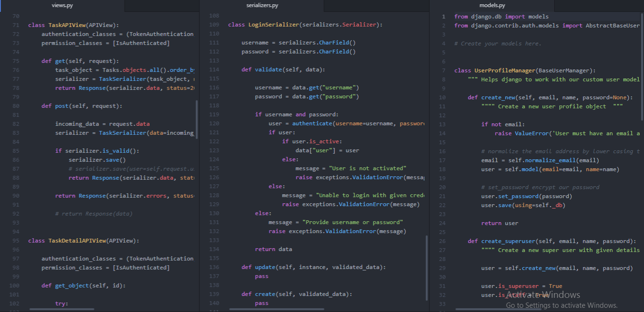The image size is (644, 312).
Task: Click line number 109 in the gutter
Action: [x=214, y=25]
